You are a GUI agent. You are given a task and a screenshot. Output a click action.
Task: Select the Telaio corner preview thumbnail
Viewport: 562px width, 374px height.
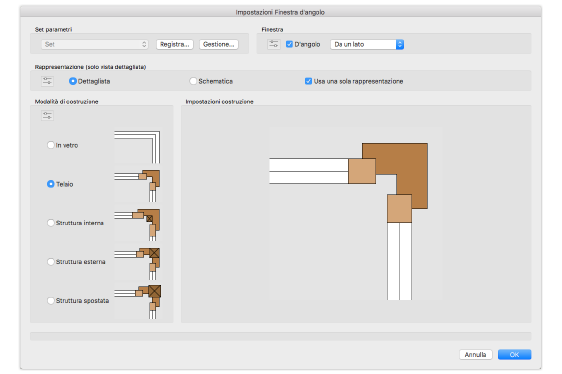click(x=137, y=186)
